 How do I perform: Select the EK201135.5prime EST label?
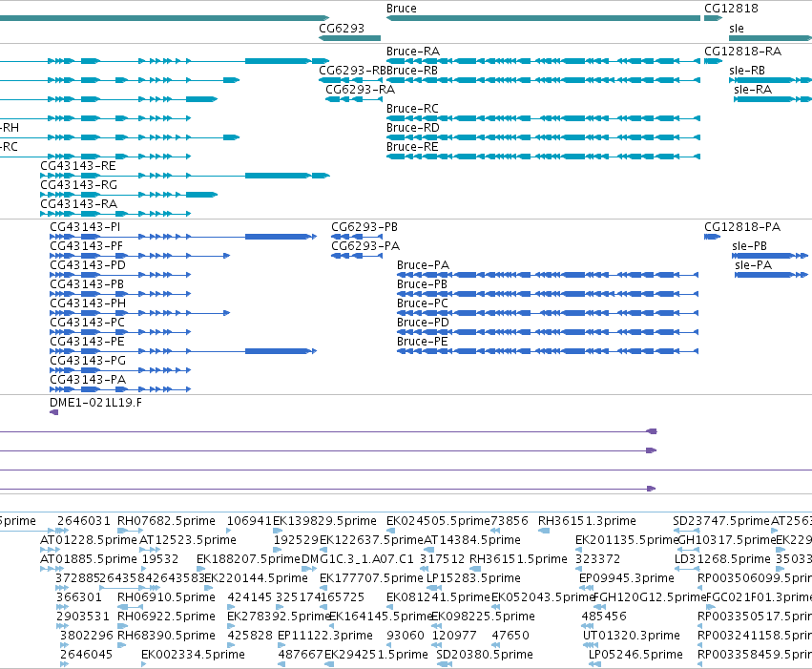(627, 540)
